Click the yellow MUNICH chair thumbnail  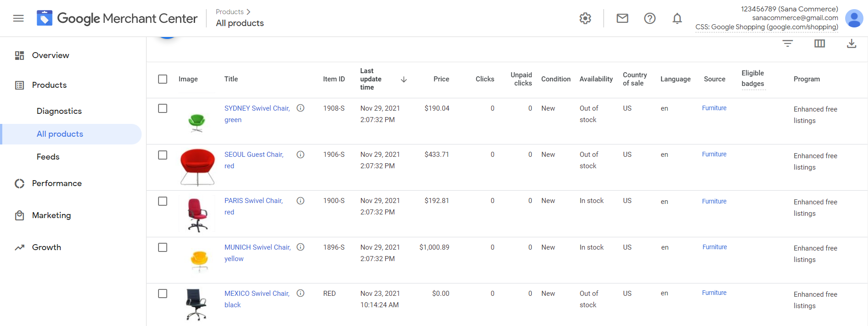coord(199,261)
